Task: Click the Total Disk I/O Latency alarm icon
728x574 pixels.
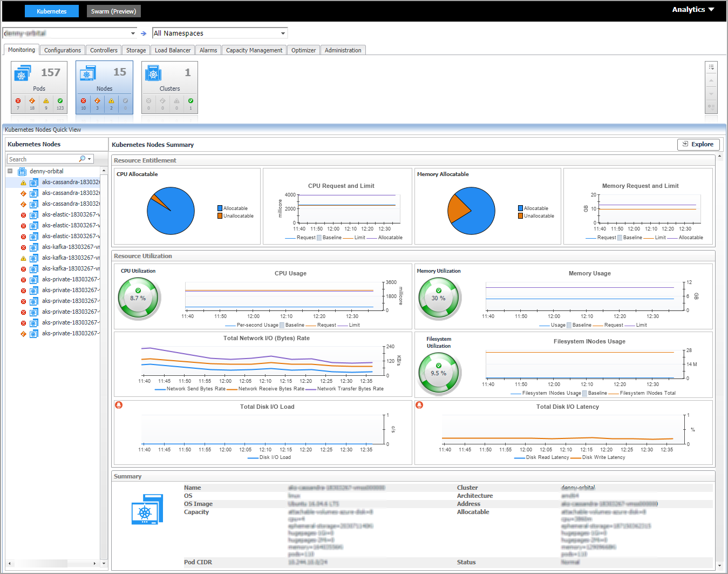Action: click(419, 405)
